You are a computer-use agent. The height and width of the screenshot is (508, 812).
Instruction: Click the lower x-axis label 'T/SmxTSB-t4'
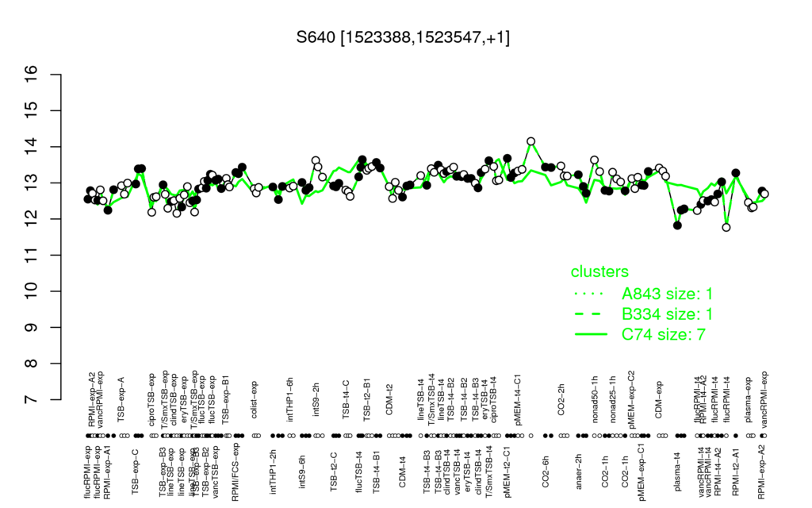tap(488, 471)
